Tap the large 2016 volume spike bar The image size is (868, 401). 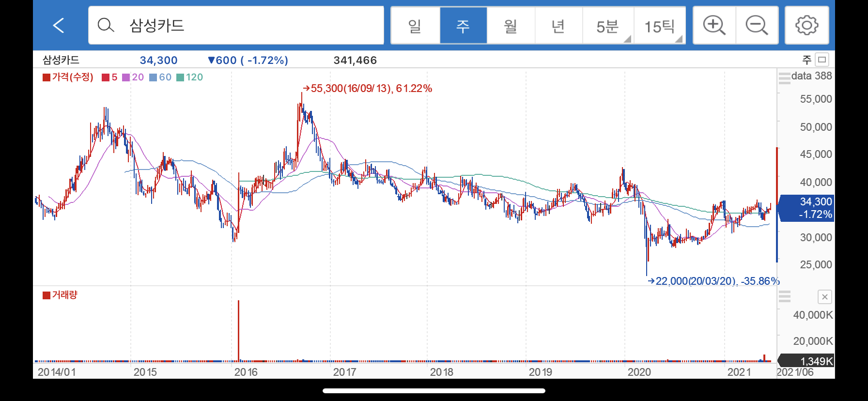238,331
